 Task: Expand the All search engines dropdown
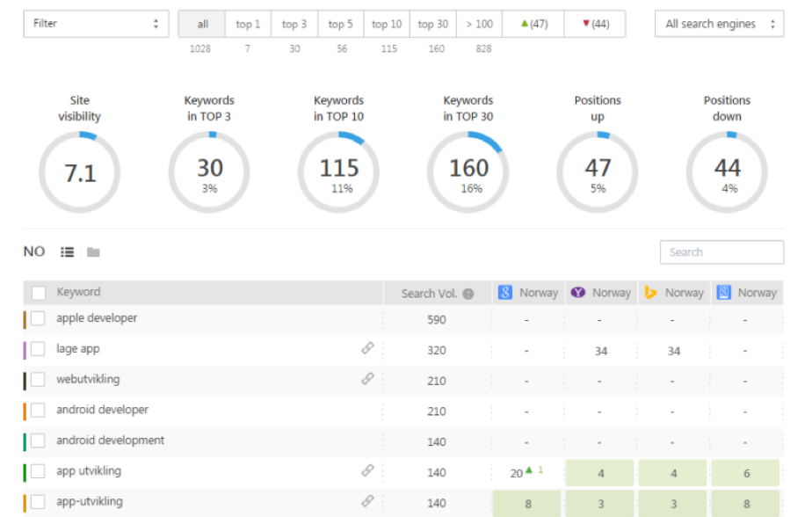pos(719,24)
